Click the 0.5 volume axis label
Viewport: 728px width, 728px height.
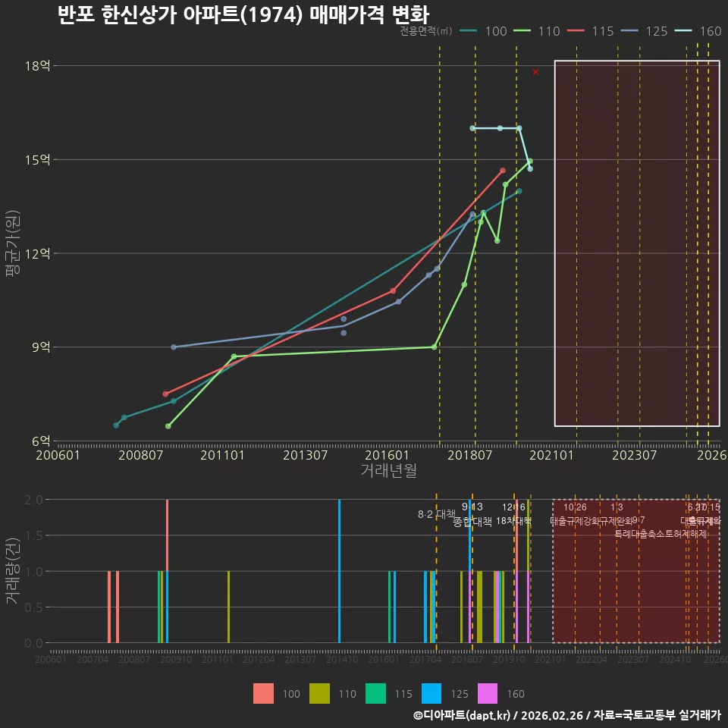[x=33, y=607]
